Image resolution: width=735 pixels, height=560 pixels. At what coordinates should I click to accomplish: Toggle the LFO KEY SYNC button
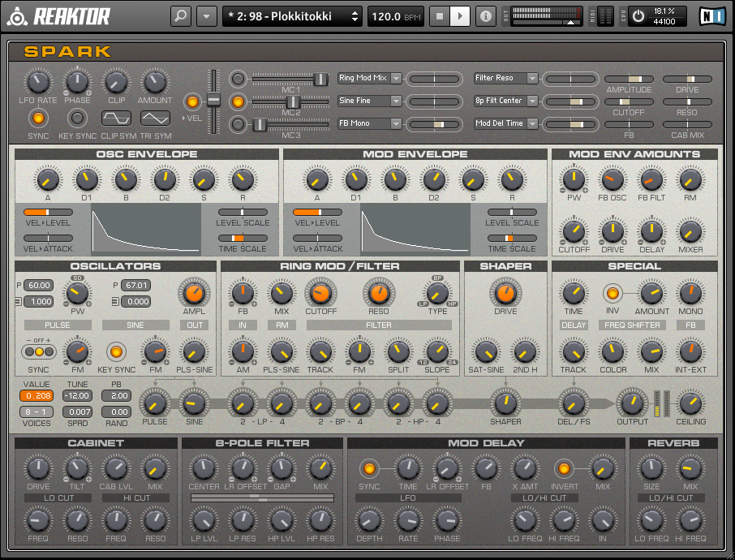(77, 118)
